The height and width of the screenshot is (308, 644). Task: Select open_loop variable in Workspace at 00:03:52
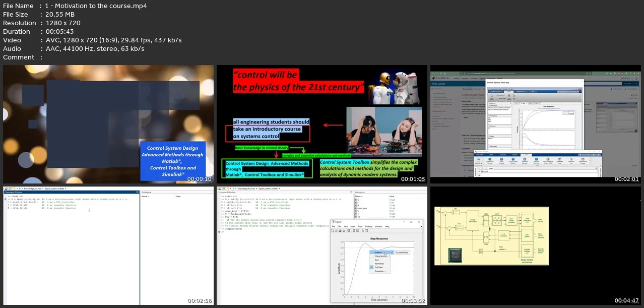pos(362,207)
